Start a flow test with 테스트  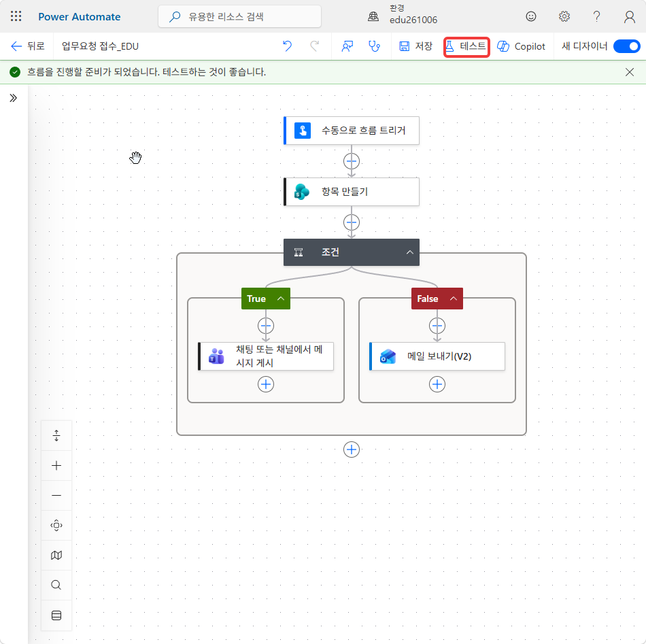coord(466,47)
